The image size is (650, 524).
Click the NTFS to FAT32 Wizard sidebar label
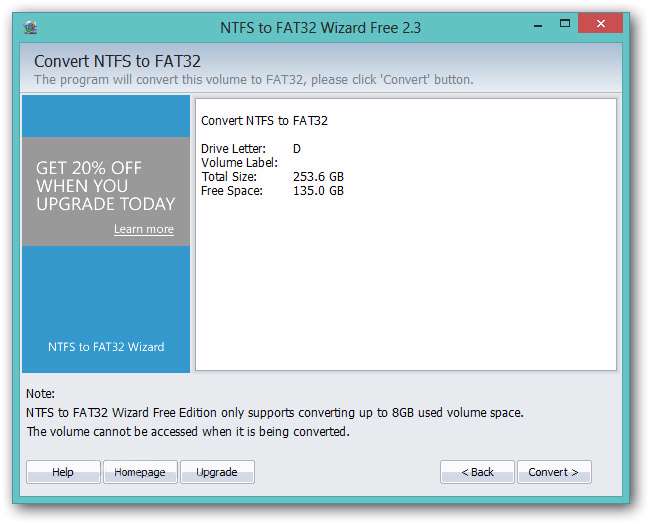pyautogui.click(x=106, y=347)
